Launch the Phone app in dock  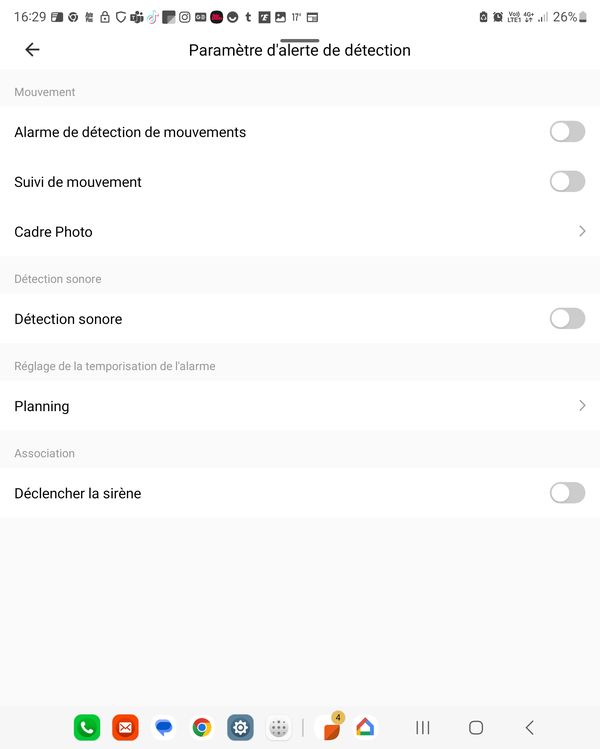[x=87, y=728]
